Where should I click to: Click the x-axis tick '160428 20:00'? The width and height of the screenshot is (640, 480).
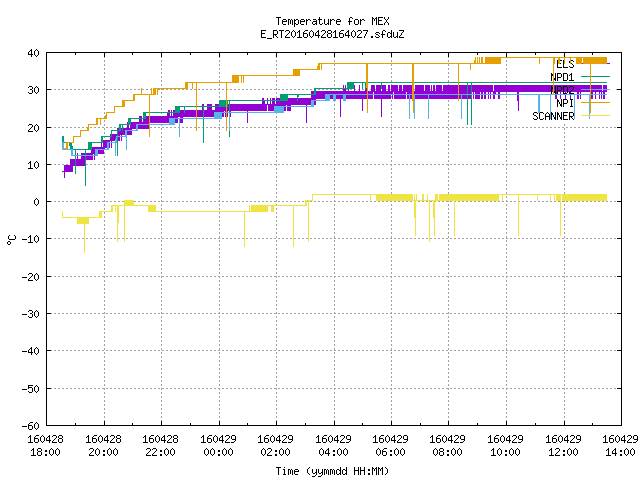tap(103, 446)
